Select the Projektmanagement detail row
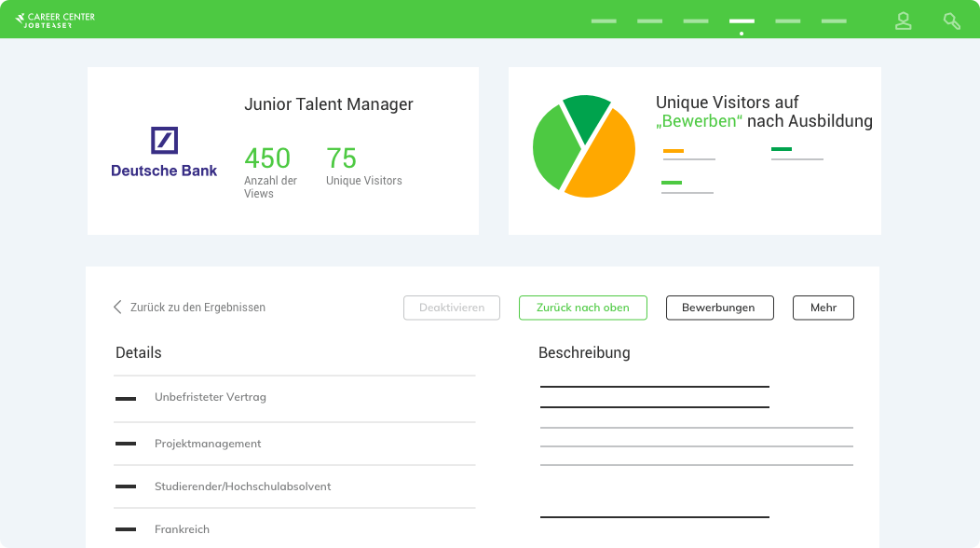This screenshot has width=980, height=548. point(294,444)
